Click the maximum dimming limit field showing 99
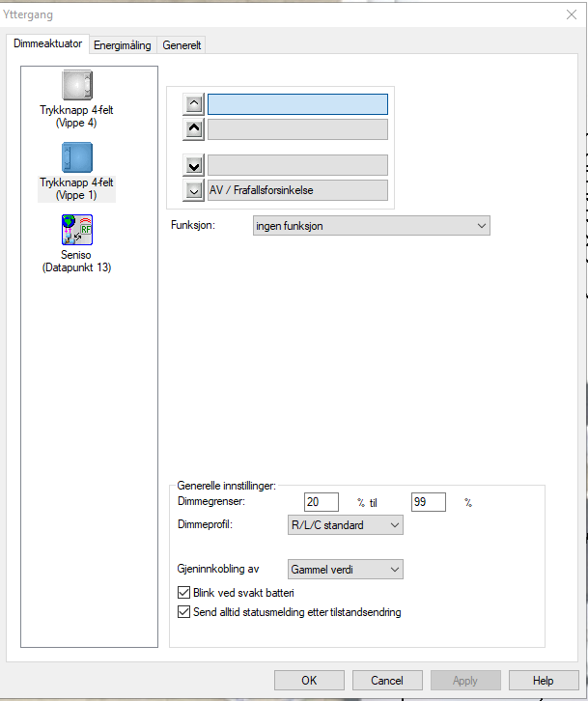 [x=429, y=502]
